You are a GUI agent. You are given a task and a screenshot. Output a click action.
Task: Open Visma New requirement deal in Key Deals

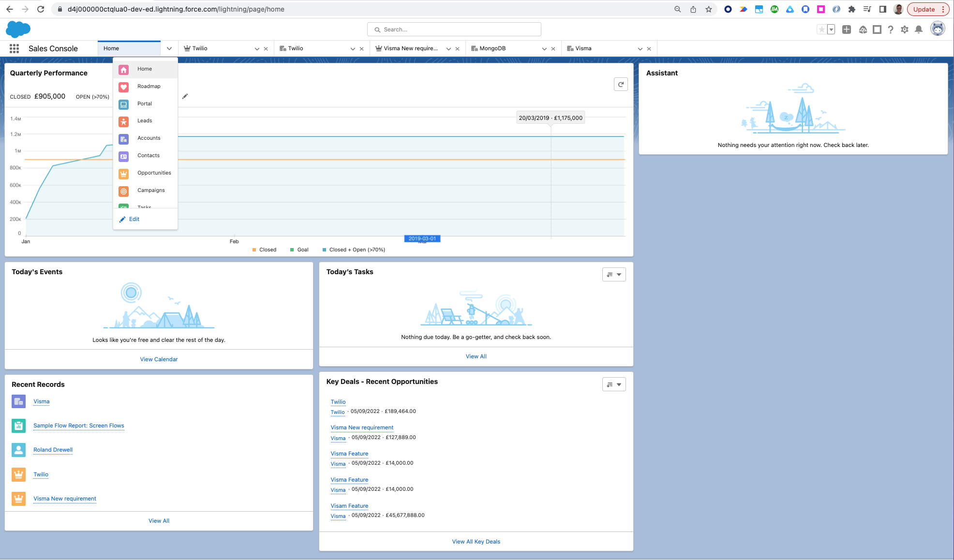point(362,427)
